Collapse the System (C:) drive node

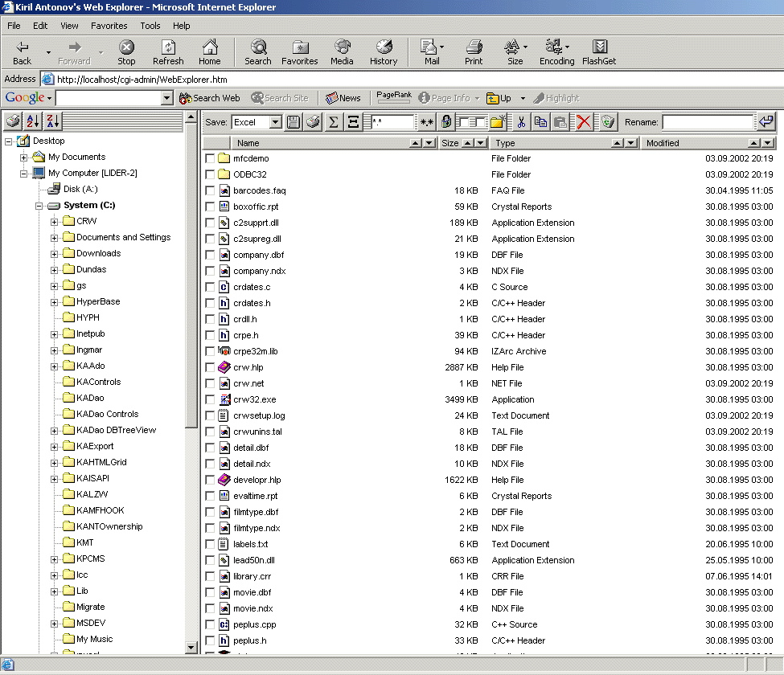[x=39, y=206]
